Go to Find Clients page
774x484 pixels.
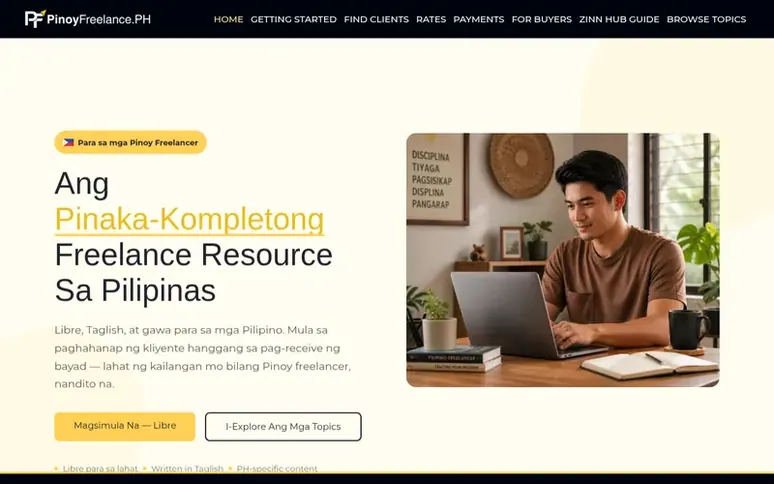pyautogui.click(x=376, y=19)
